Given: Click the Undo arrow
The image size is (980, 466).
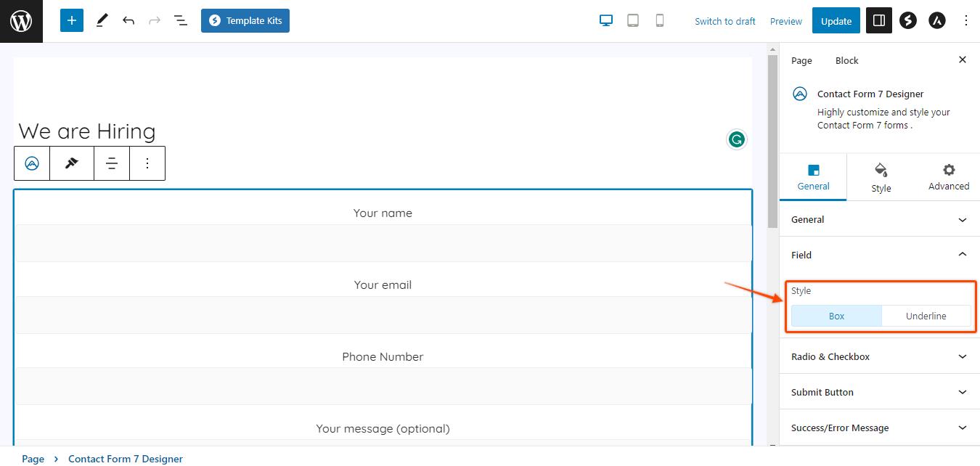Looking at the screenshot, I should pos(128,21).
